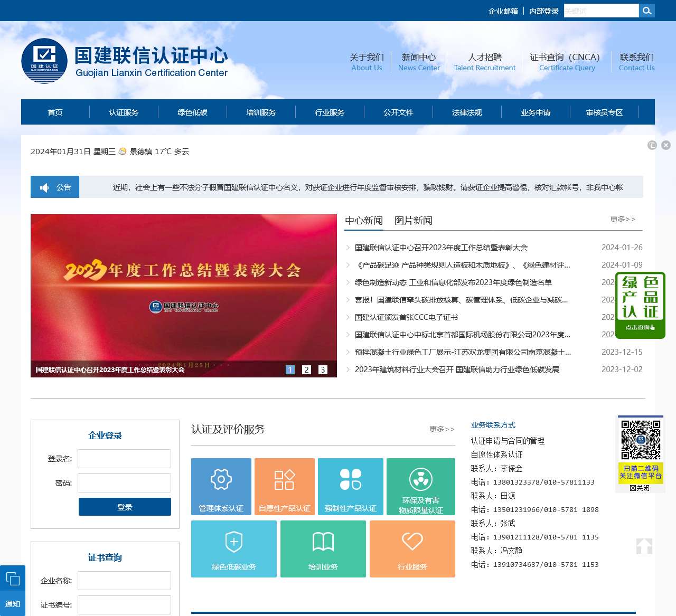
Task: Open the 首页 navigation item
Action: (55, 112)
